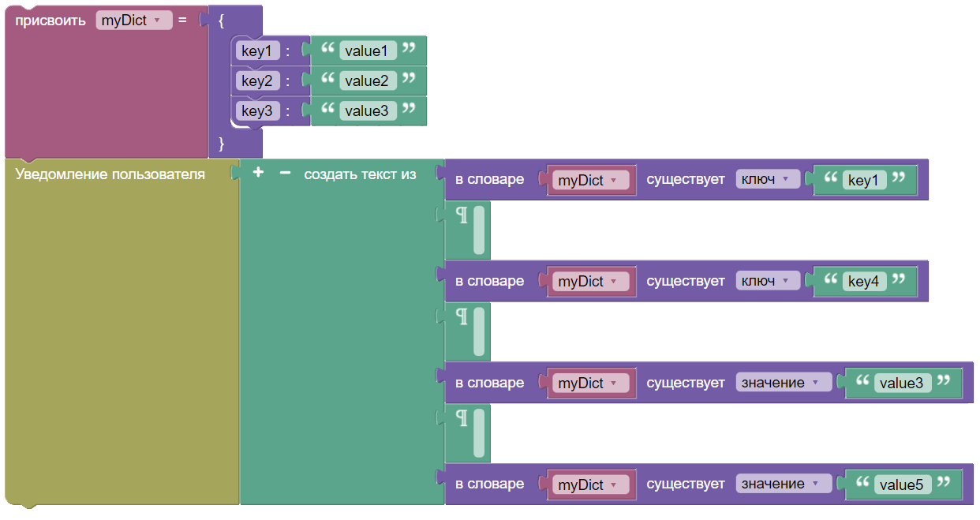980x520 pixels.
Task: Click the plus icon beside "создать текст из"
Action: pos(258,173)
